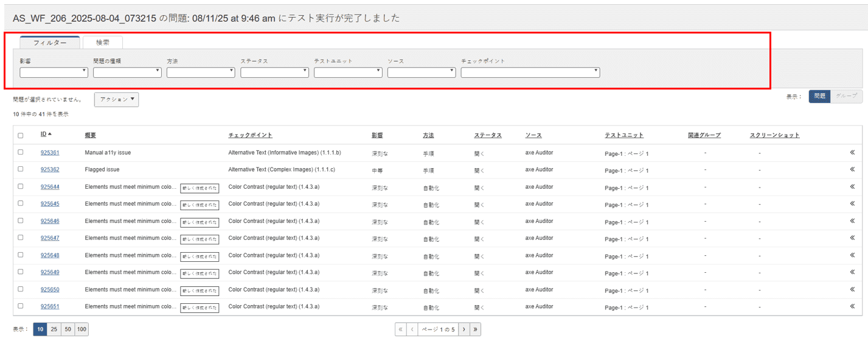
Task: Open issue link 925644
Action: click(50, 186)
